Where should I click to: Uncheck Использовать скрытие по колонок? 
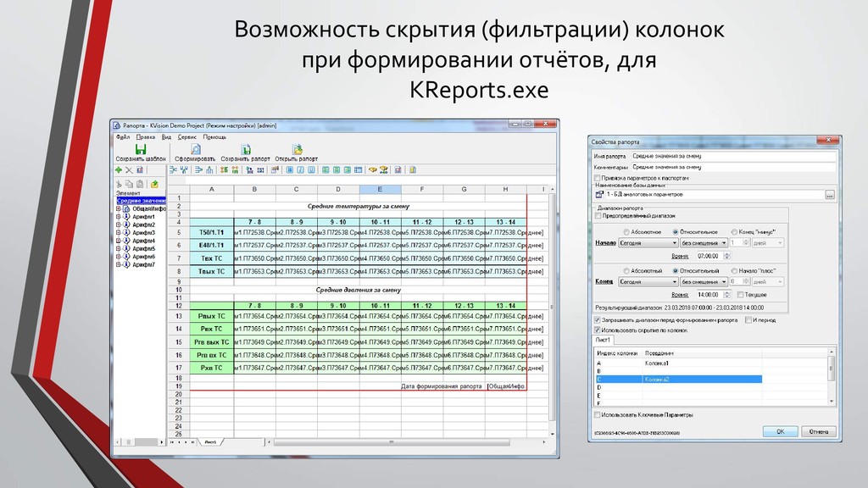[x=598, y=330]
